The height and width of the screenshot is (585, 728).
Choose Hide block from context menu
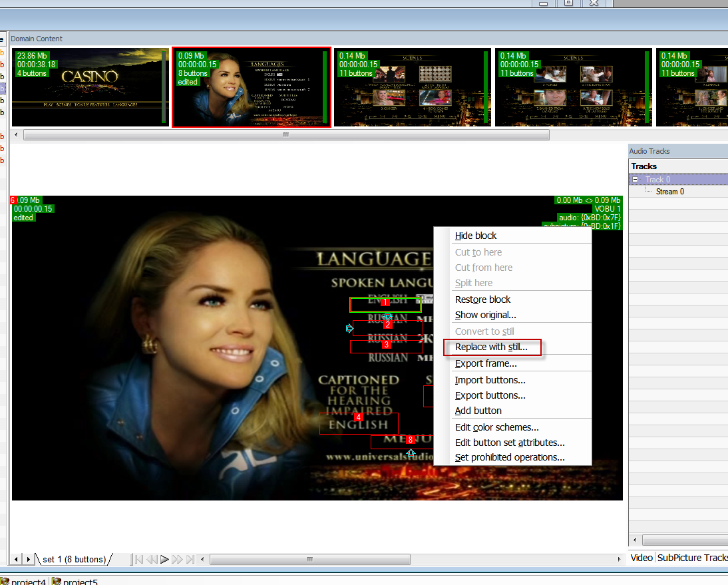[x=475, y=236]
